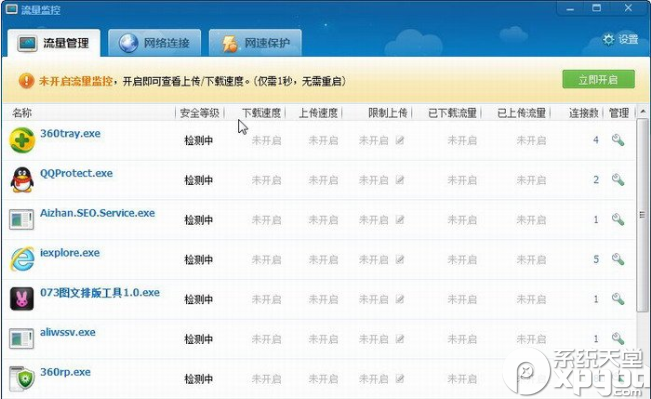Screen dimensions: 651x399
Task: Click uploaded traffic 未开启 for aliwssv.exe
Action: coord(531,339)
